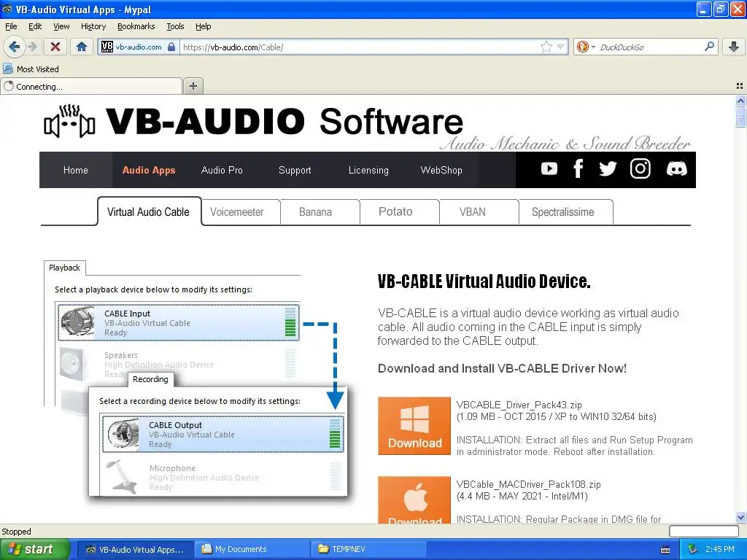Click the VBCable_MACDriver_Pack108.zip file name
Screen dimensions: 747x560
click(528, 484)
